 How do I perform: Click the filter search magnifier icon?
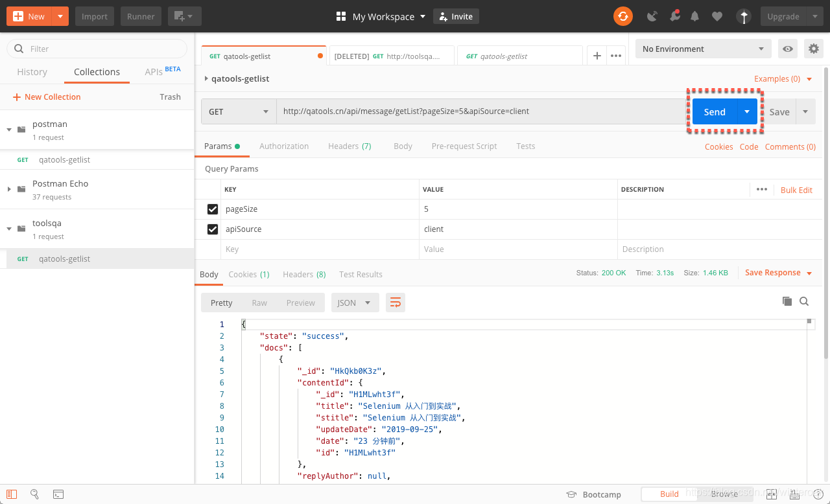(x=18, y=49)
